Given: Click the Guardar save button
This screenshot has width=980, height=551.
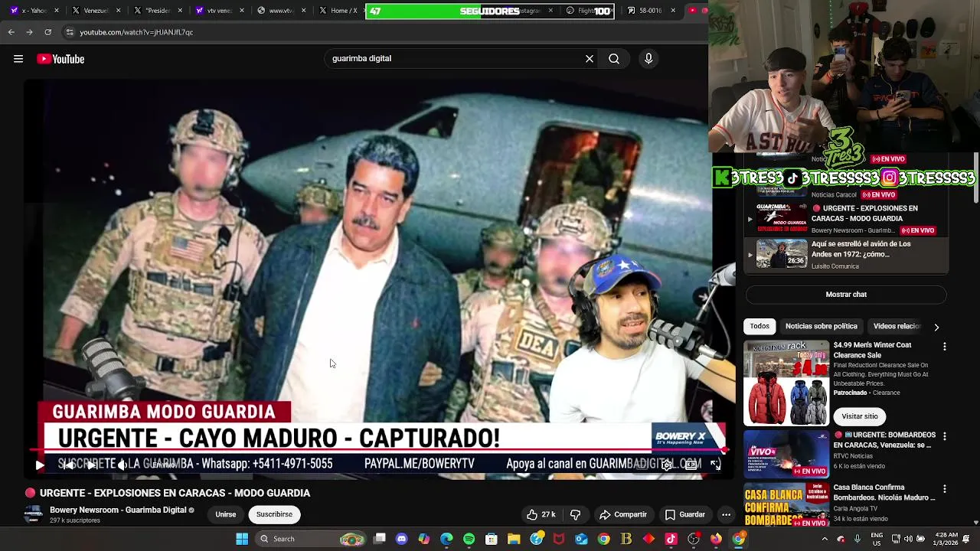Looking at the screenshot, I should [684, 514].
